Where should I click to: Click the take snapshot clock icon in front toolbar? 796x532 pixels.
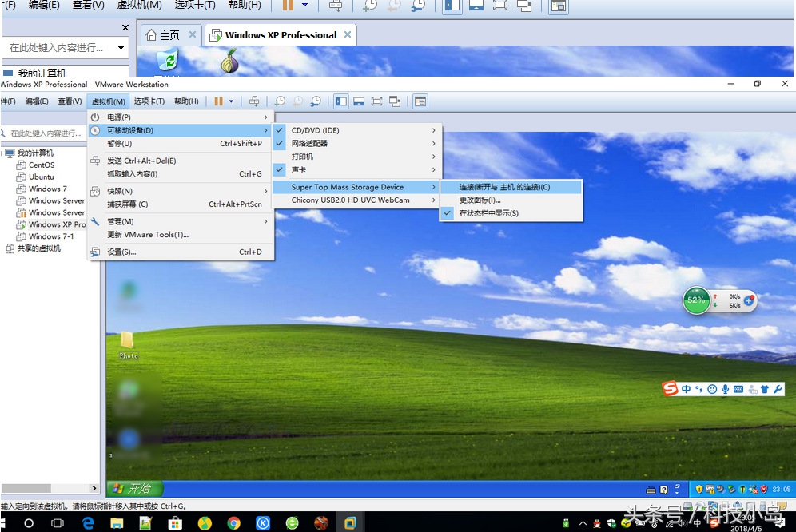[279, 101]
